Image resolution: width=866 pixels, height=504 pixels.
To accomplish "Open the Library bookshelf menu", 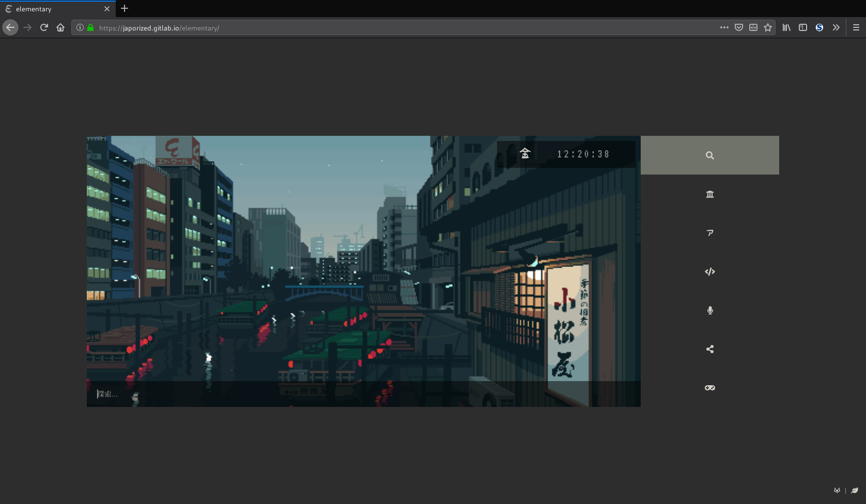I will 786,28.
